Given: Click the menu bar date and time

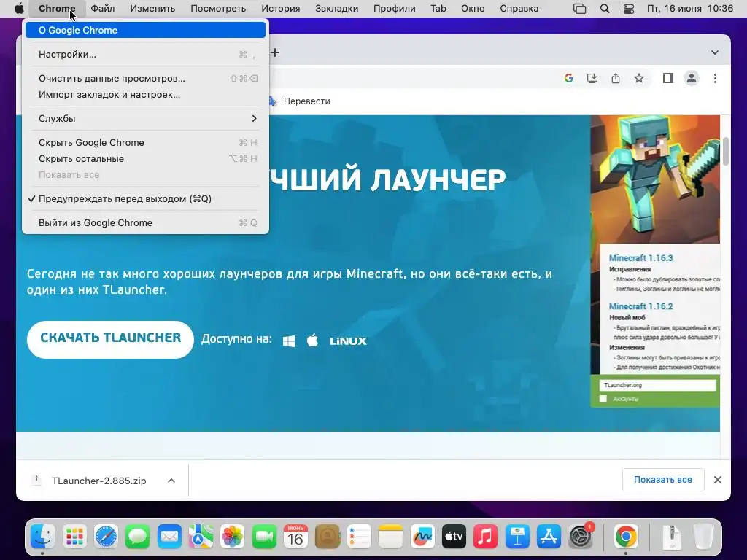Looking at the screenshot, I should (x=690, y=9).
